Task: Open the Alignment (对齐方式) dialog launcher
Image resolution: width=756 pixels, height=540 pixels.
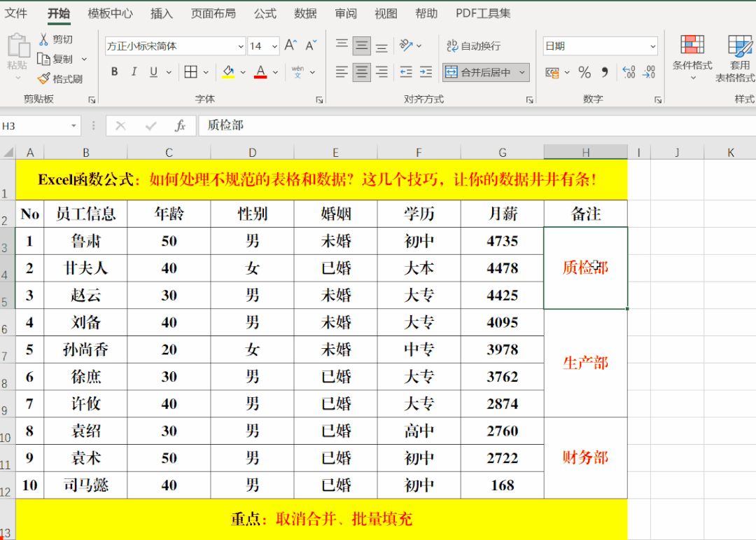Action: coord(529,100)
